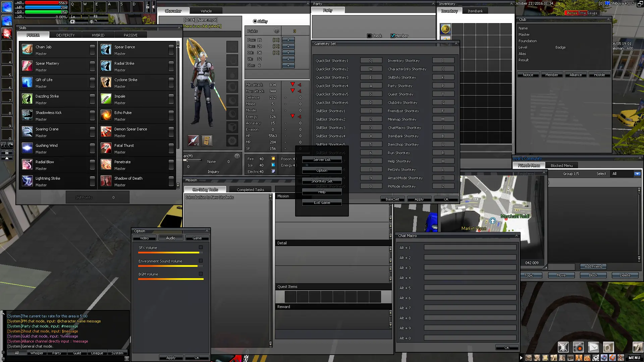Click the quickslot lock icon

point(148,7)
